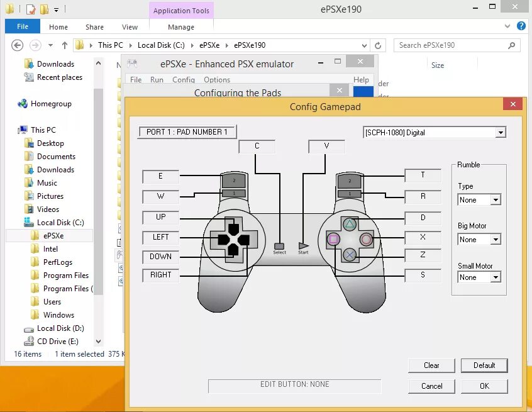Viewport: 532px width, 412px height.
Task: Open Customize Quick Access Toolbar dropdown
Action: pyautogui.click(x=57, y=10)
